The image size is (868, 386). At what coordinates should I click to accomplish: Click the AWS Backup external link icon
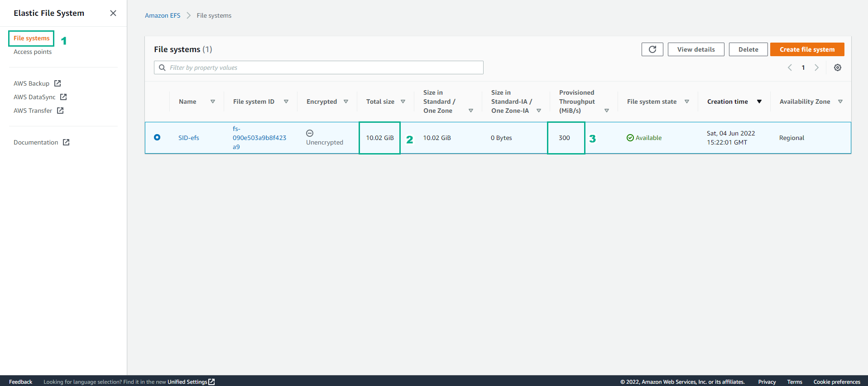(58, 83)
